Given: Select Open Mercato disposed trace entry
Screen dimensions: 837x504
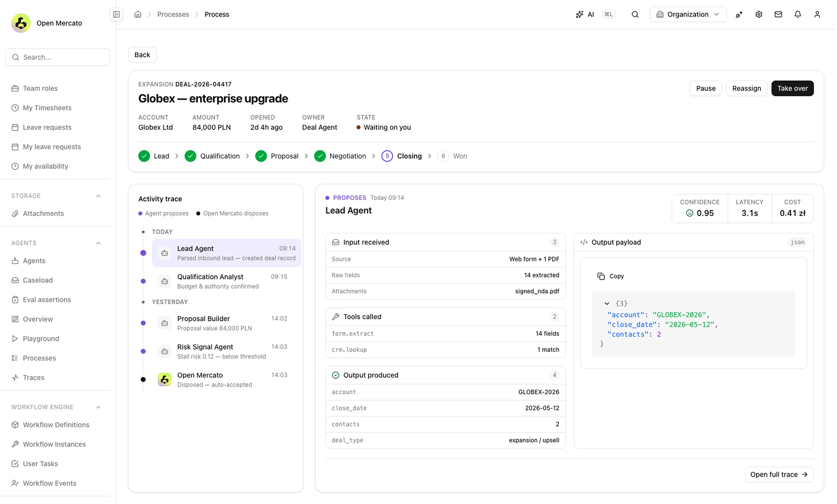Looking at the screenshot, I should 227,379.
